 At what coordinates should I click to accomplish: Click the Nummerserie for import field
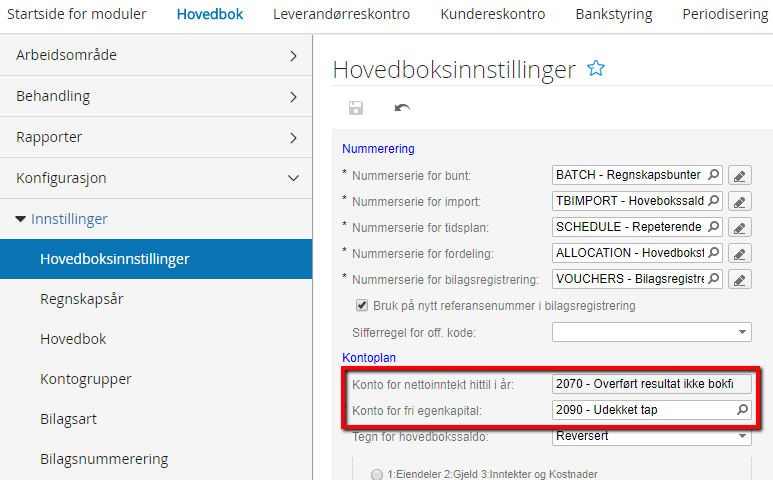tap(637, 201)
